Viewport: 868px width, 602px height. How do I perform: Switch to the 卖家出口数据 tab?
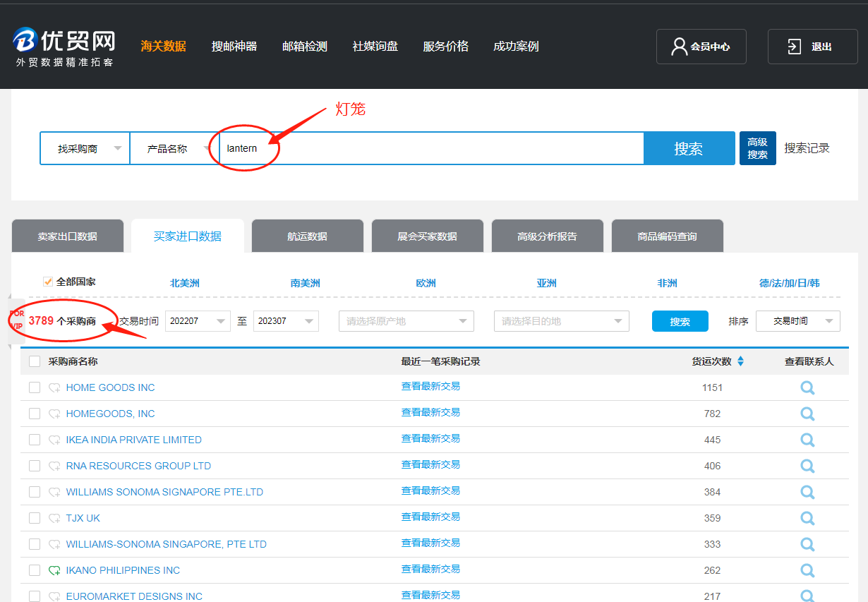coord(68,236)
